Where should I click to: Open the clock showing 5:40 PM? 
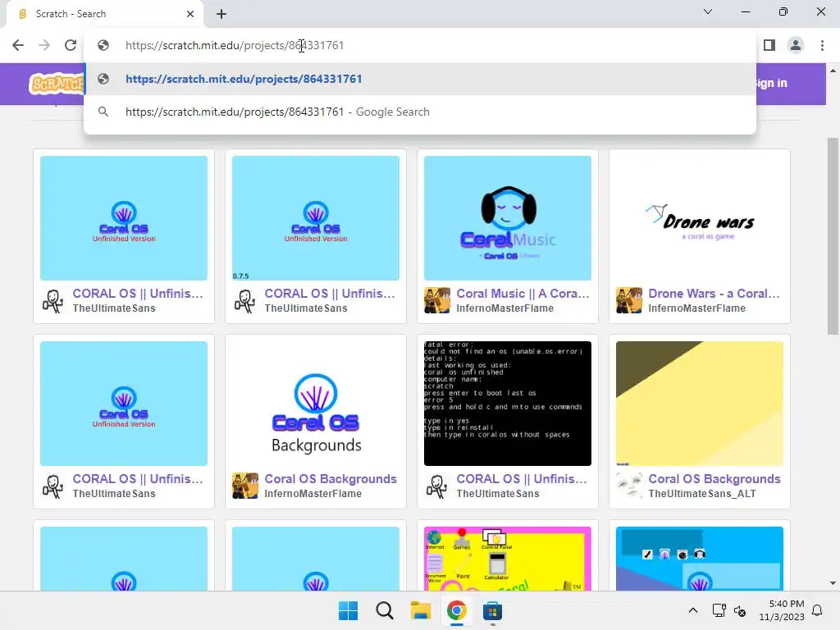click(782, 610)
